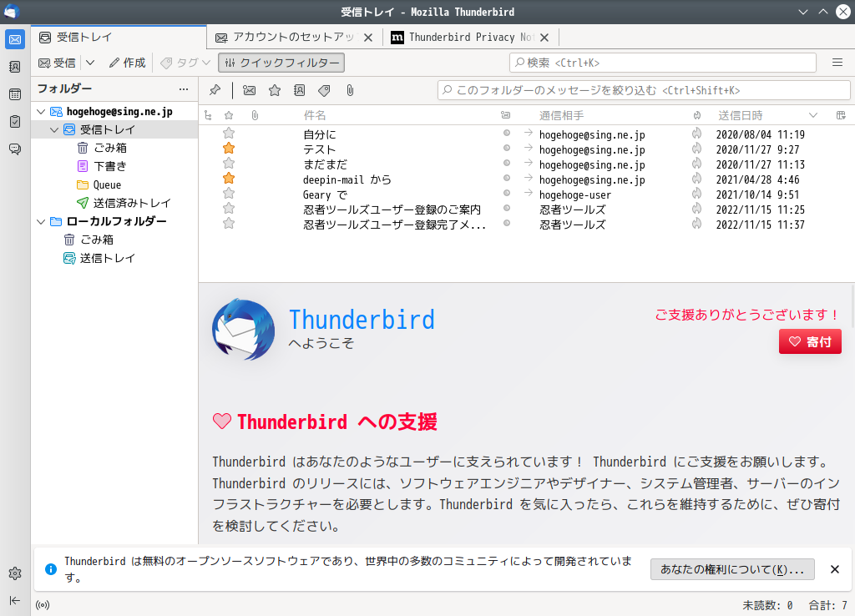This screenshot has height=616, width=855.
Task: Sort by 通信相手 column header
Action: [x=562, y=115]
